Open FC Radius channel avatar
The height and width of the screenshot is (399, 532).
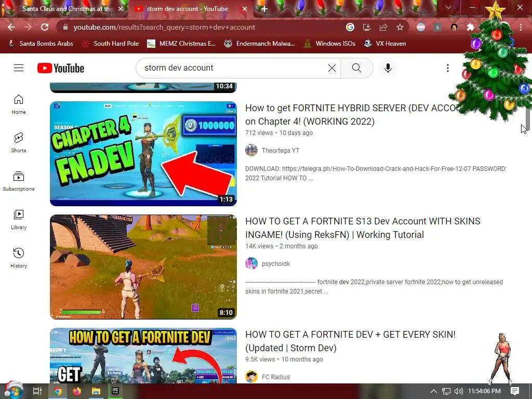pos(251,377)
